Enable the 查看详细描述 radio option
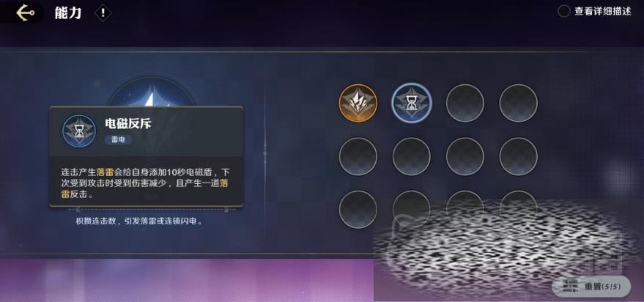The width and height of the screenshot is (644, 302). tap(563, 11)
